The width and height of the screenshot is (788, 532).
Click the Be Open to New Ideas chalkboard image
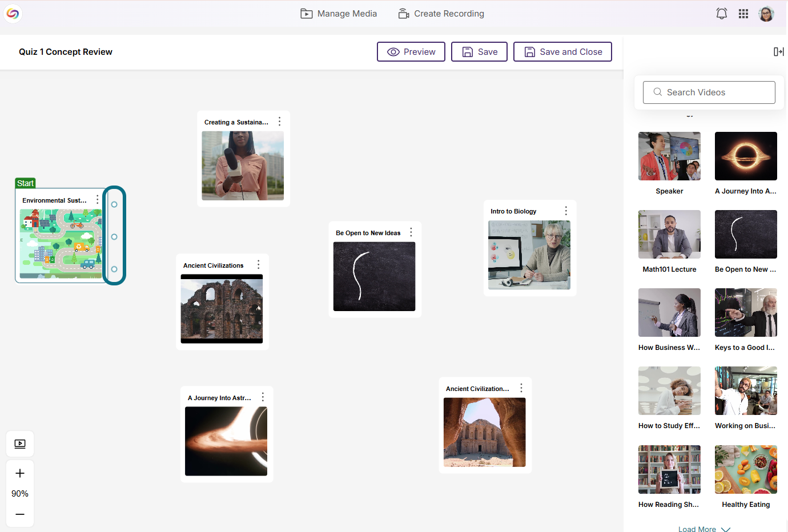tap(374, 276)
